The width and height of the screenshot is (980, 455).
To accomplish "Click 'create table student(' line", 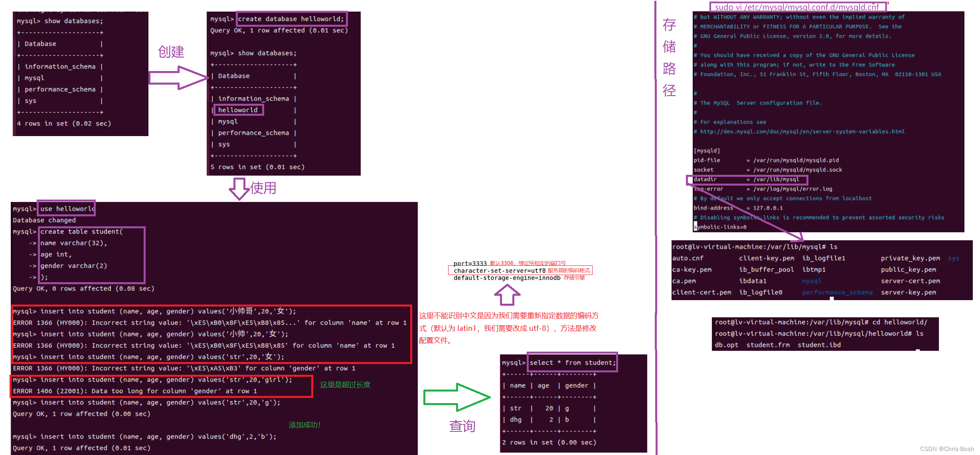I will (81, 232).
